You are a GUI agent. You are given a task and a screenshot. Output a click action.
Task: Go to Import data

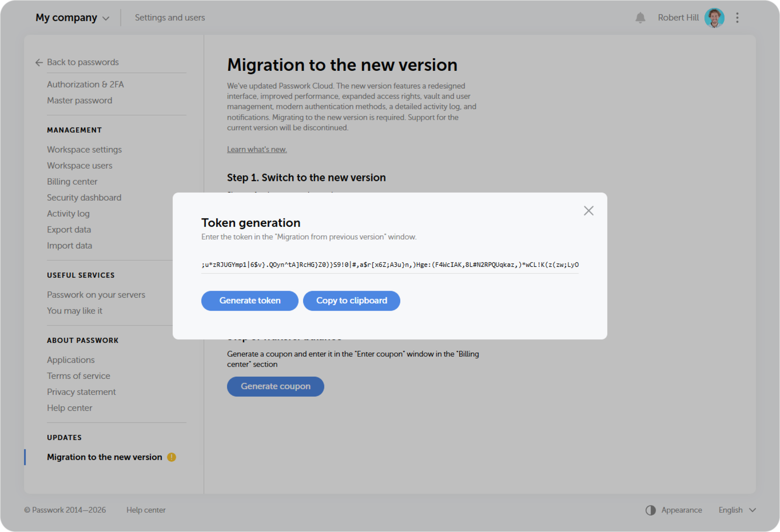coord(69,245)
